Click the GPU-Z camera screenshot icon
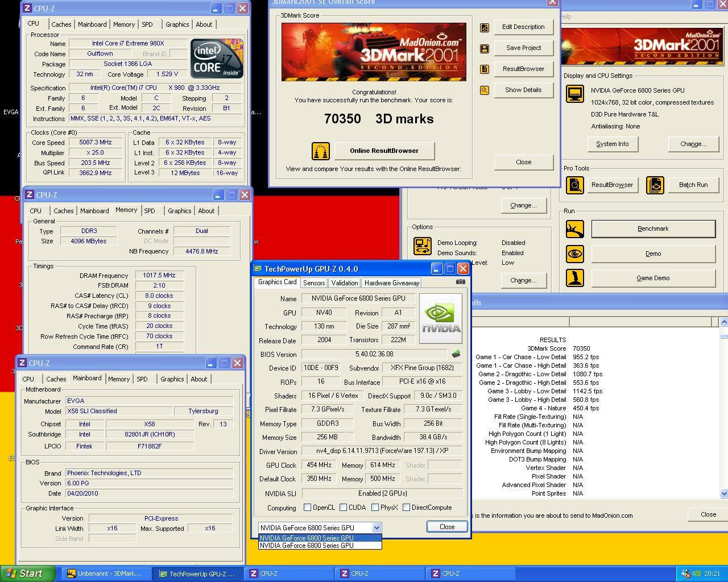Screen dimensions: 728x582 click(461, 281)
